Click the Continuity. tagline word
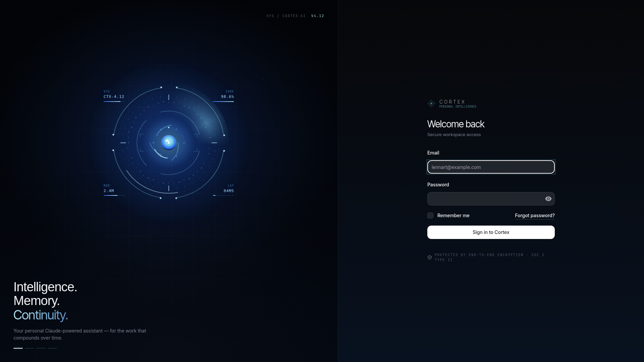 click(41, 315)
